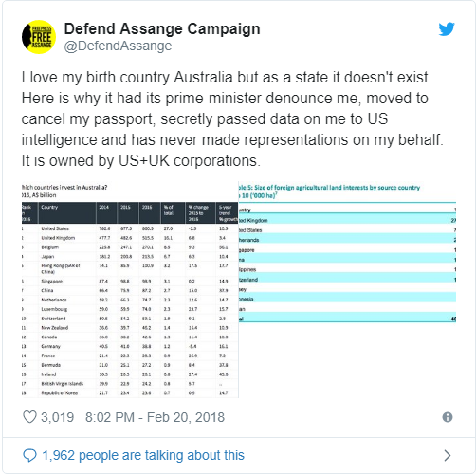The height and width of the screenshot is (474, 476).
Task: Open the yellow Free Assange profile avatar
Action: click(39, 37)
